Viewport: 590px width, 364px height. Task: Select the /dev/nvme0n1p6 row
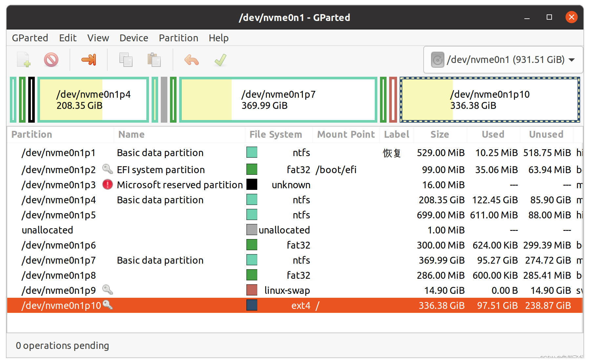(x=295, y=245)
